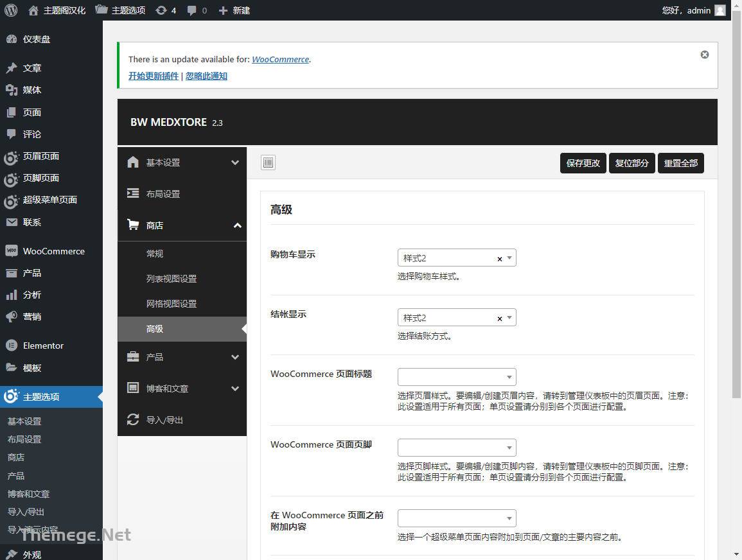Expand the 基本设置 section chevron
Viewport: 742px width, 560px height.
pyautogui.click(x=235, y=162)
